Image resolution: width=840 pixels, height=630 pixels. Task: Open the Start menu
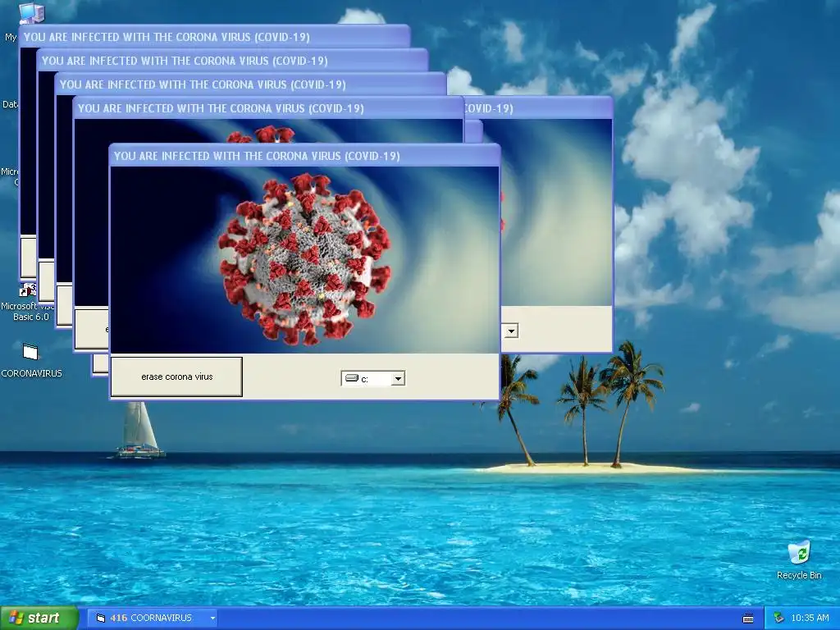(x=39, y=618)
